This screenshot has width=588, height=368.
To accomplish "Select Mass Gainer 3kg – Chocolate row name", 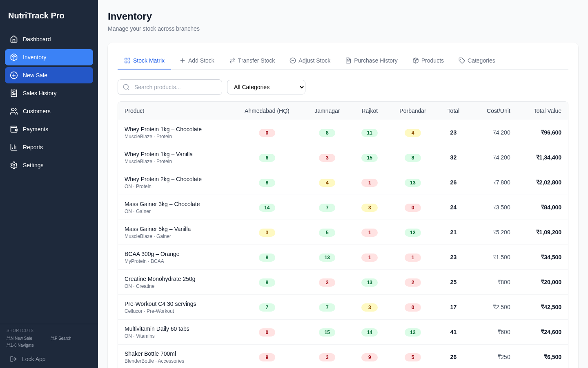I will [162, 204].
